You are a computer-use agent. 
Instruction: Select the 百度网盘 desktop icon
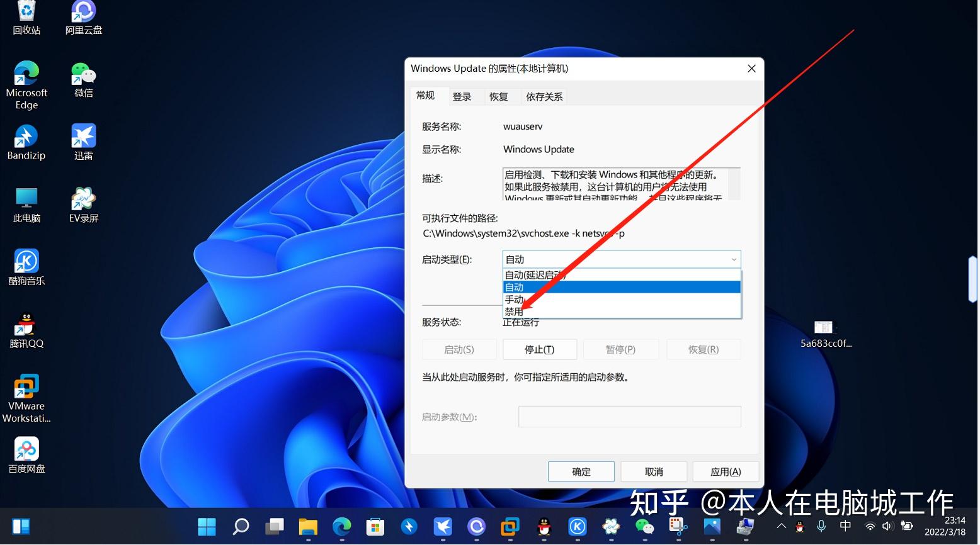(26, 455)
